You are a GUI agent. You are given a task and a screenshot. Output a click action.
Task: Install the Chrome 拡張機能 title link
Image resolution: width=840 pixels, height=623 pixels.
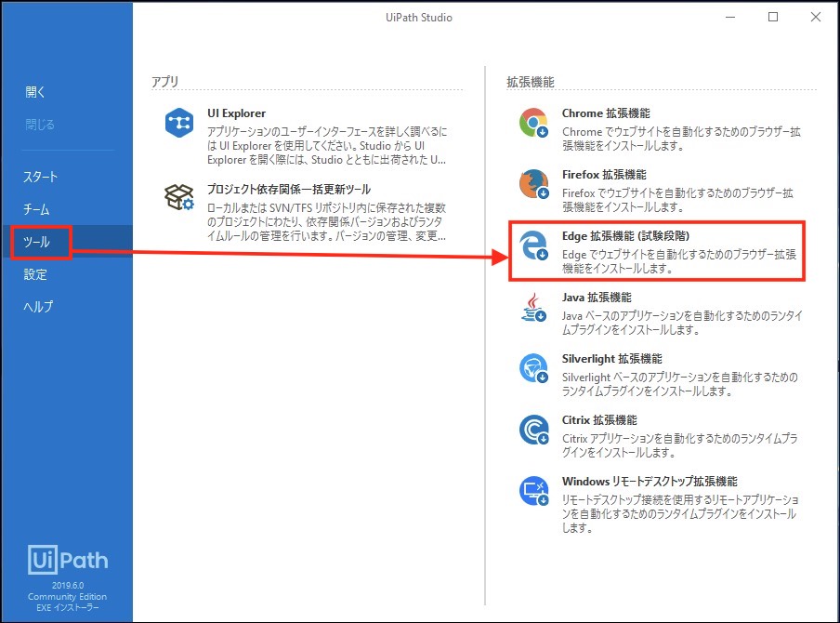pos(606,113)
